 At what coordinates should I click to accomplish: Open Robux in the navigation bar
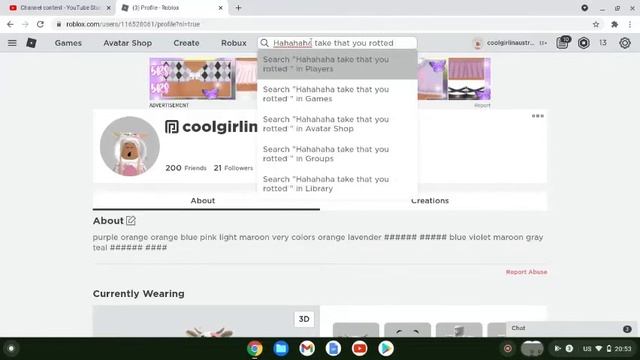[233, 43]
